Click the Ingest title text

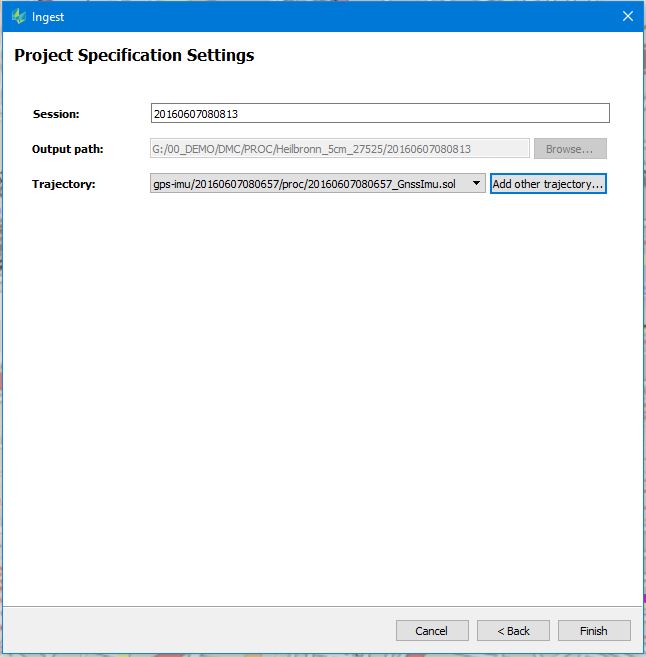[x=48, y=17]
